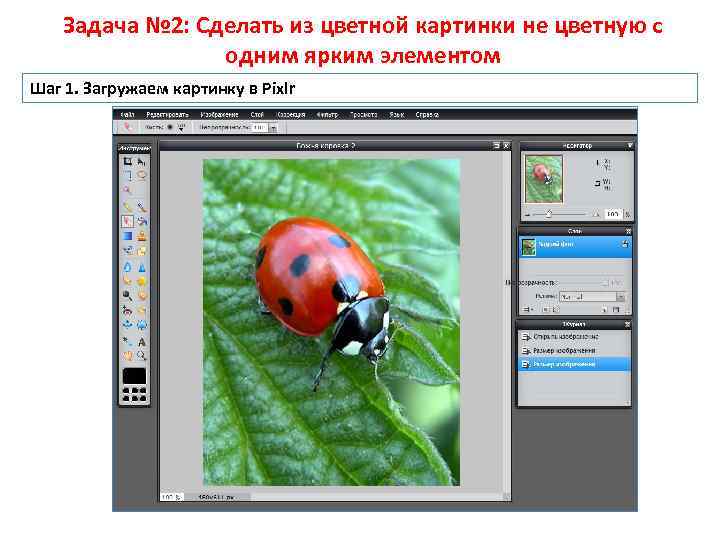720x540 pixels.
Task: Open the Редактировать menu
Action: pos(167,114)
